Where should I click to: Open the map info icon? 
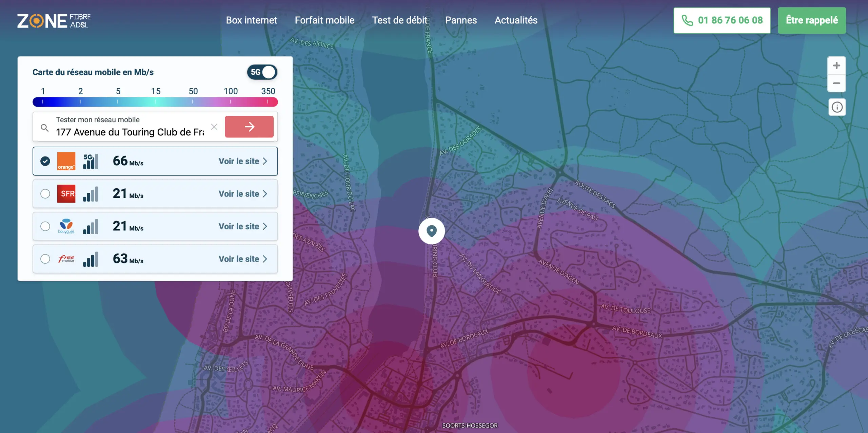(x=837, y=107)
